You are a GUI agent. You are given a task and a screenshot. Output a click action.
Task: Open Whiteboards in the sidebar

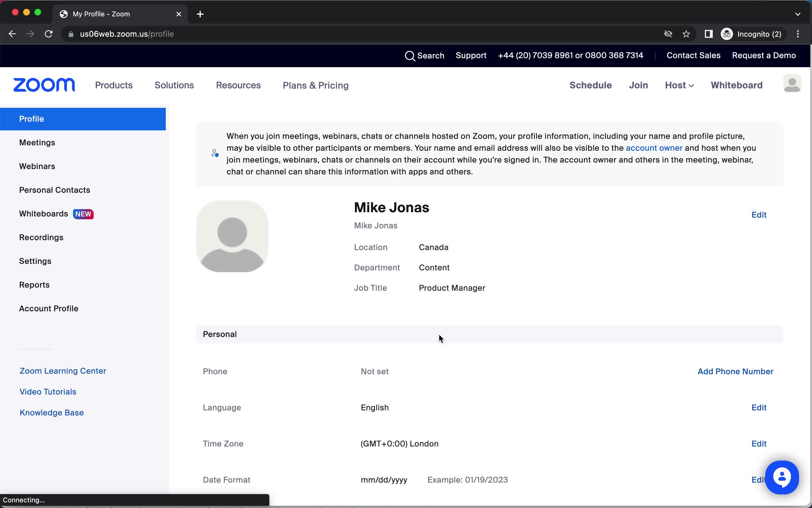(x=44, y=214)
